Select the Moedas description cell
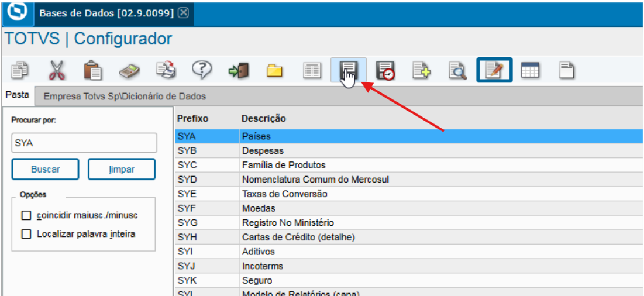This screenshot has height=296, width=644. click(x=441, y=208)
